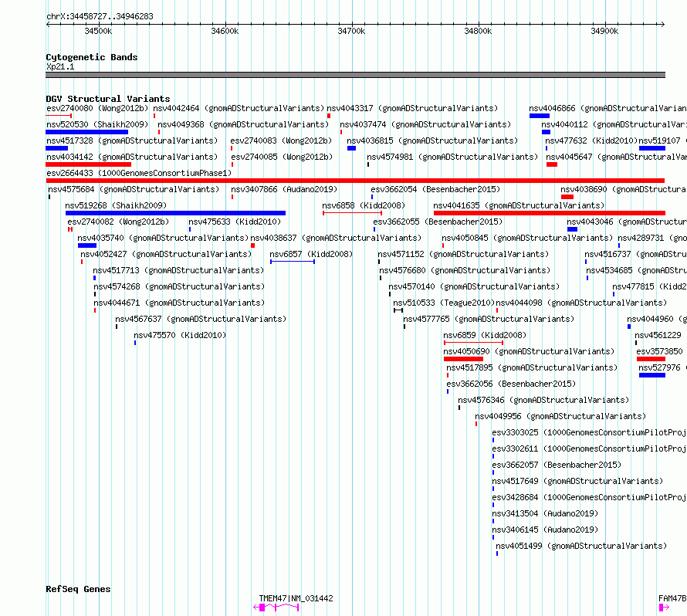Select the nsv3407866 (Audano2019) label
Screen dimensions: 687x616
click(x=284, y=189)
